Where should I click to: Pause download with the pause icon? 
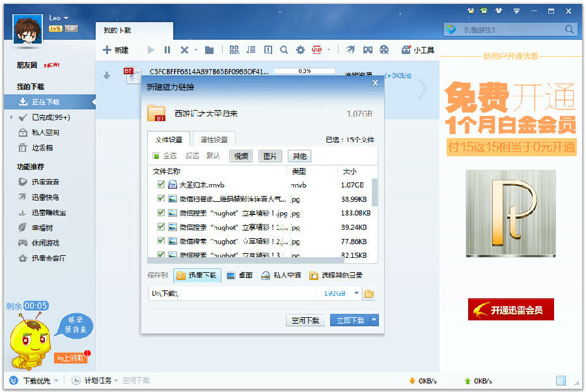[x=167, y=49]
